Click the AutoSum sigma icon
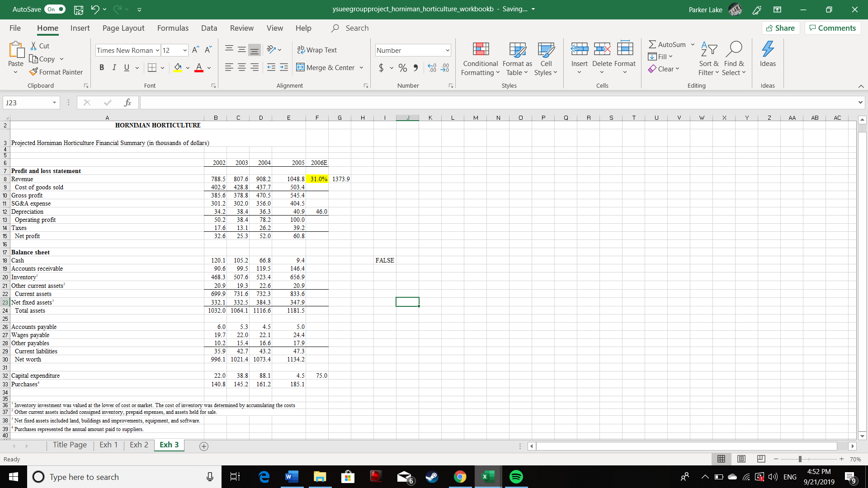The image size is (868, 488). click(652, 44)
